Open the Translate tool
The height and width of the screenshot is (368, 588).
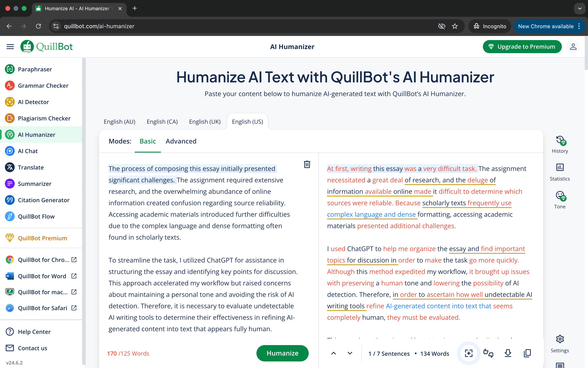[41, 167]
